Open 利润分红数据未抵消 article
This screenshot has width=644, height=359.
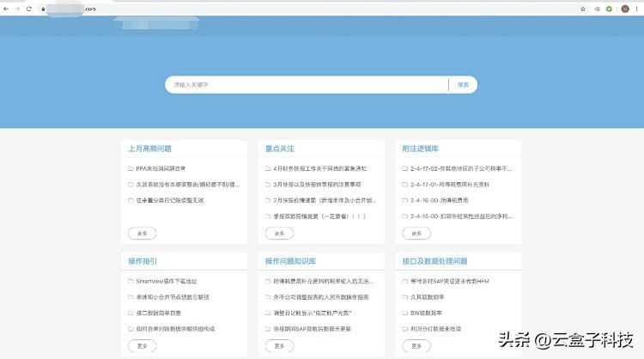coord(435,329)
